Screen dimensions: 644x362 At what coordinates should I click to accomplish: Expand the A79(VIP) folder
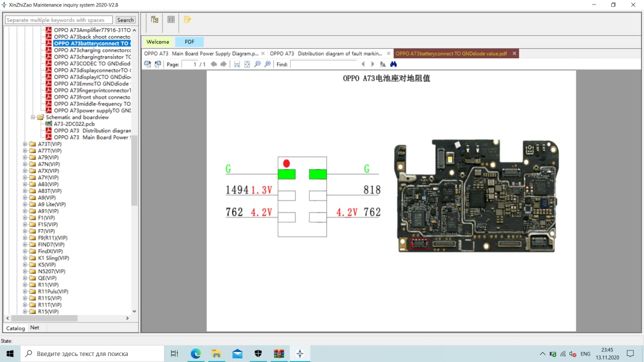(x=25, y=157)
